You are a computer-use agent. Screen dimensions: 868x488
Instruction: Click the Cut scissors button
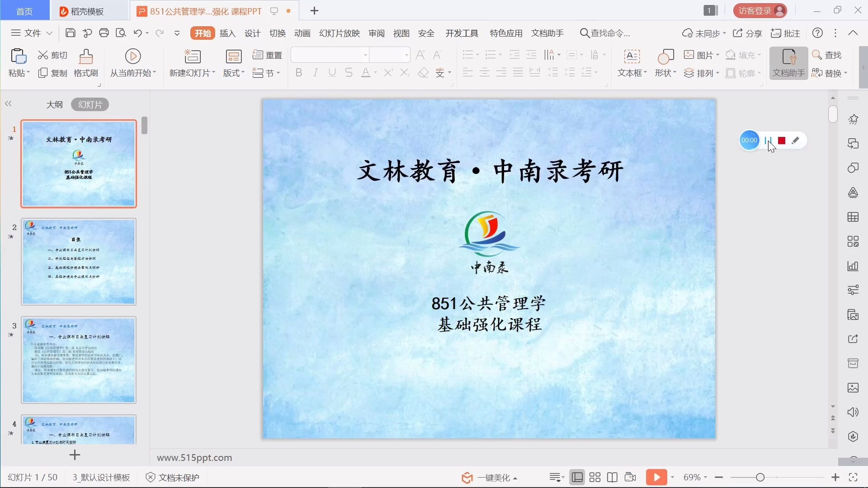[x=53, y=55]
